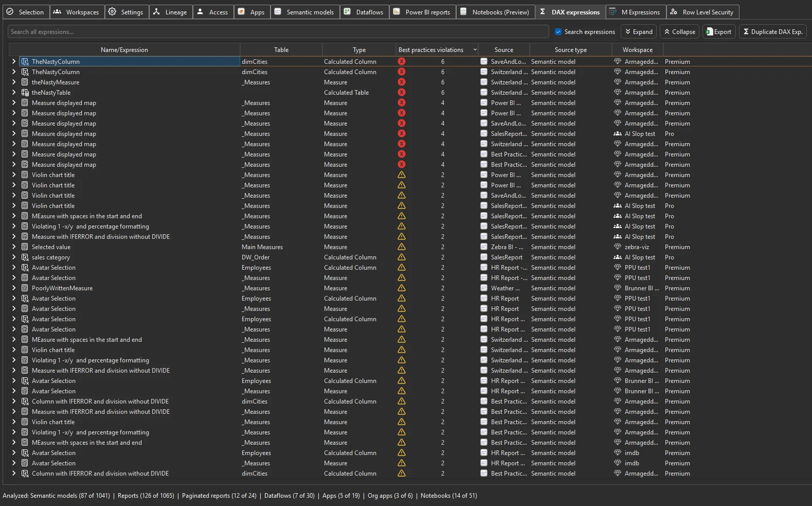Viewport: 812px width, 506px height.
Task: Click status text Notebooks (14 of 51)
Action: coord(449,496)
